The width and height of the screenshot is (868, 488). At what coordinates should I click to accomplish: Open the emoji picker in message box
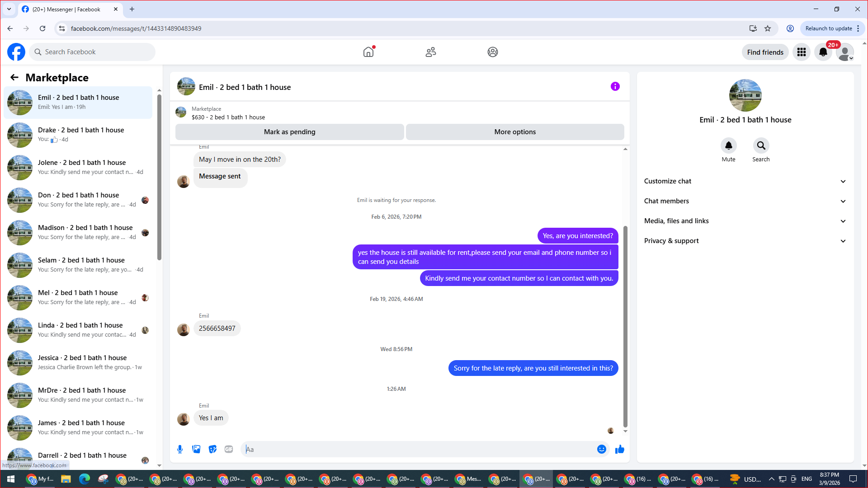[x=601, y=449]
